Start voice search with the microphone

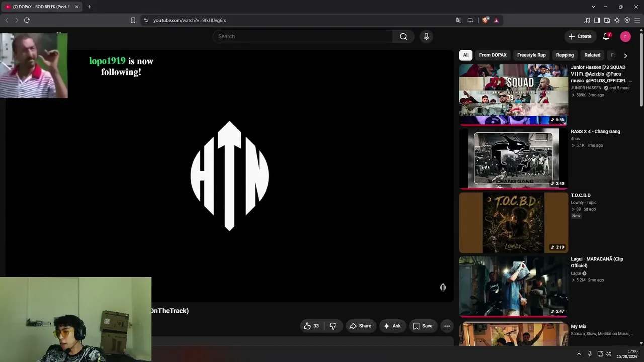[x=426, y=36]
